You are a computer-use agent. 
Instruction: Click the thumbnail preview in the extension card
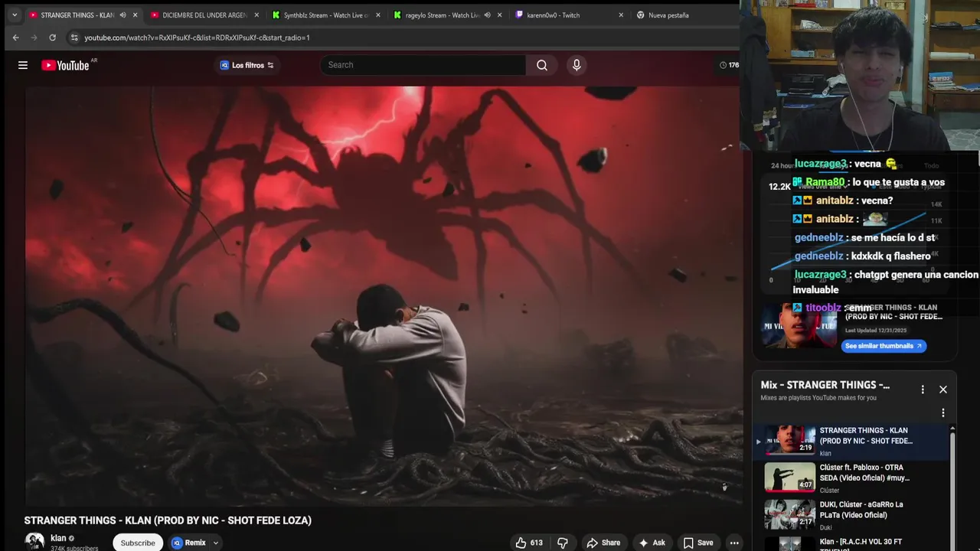coord(799,327)
